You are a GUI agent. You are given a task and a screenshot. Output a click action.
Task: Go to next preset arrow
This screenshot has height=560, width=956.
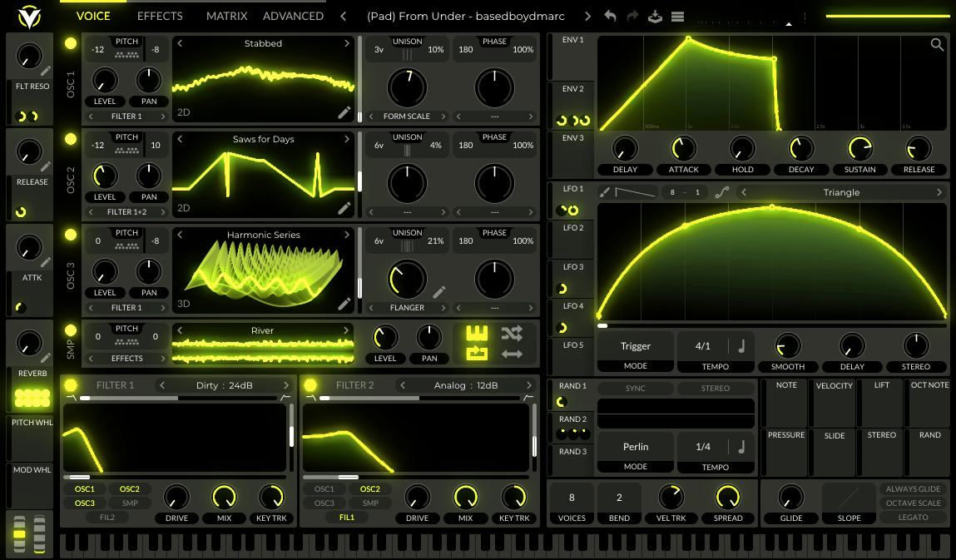tap(587, 17)
